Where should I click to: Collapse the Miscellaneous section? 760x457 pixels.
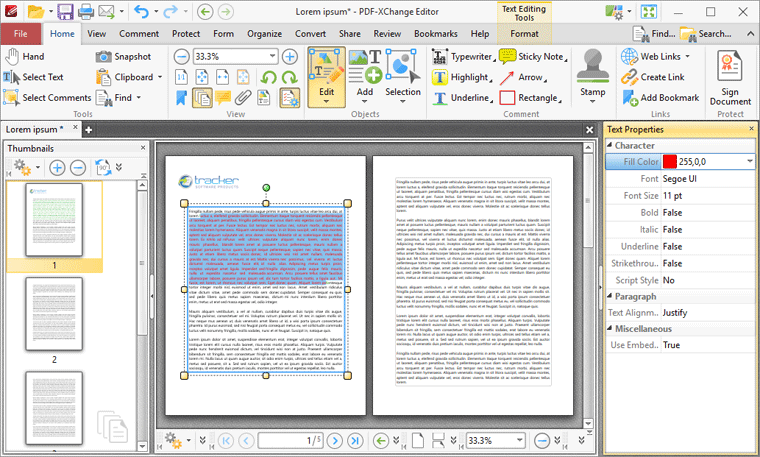pyautogui.click(x=610, y=329)
